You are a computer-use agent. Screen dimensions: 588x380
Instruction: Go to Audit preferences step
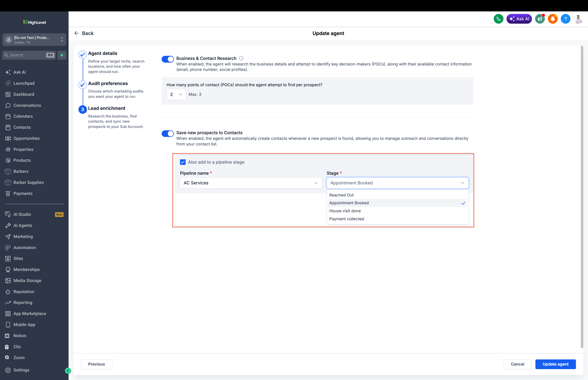click(108, 83)
